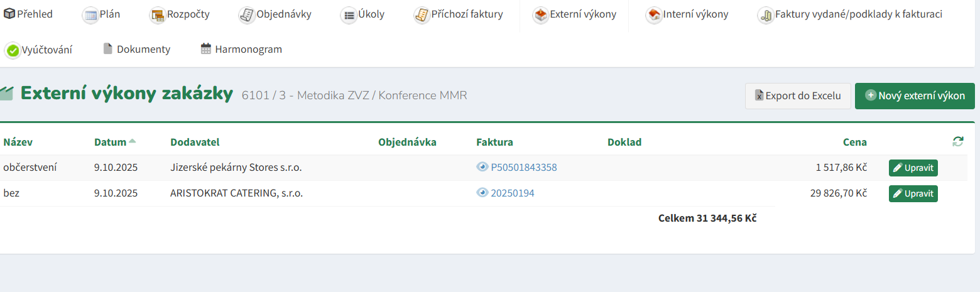The height and width of the screenshot is (292, 980).
Task: Sort the table by Datum column
Action: (111, 142)
